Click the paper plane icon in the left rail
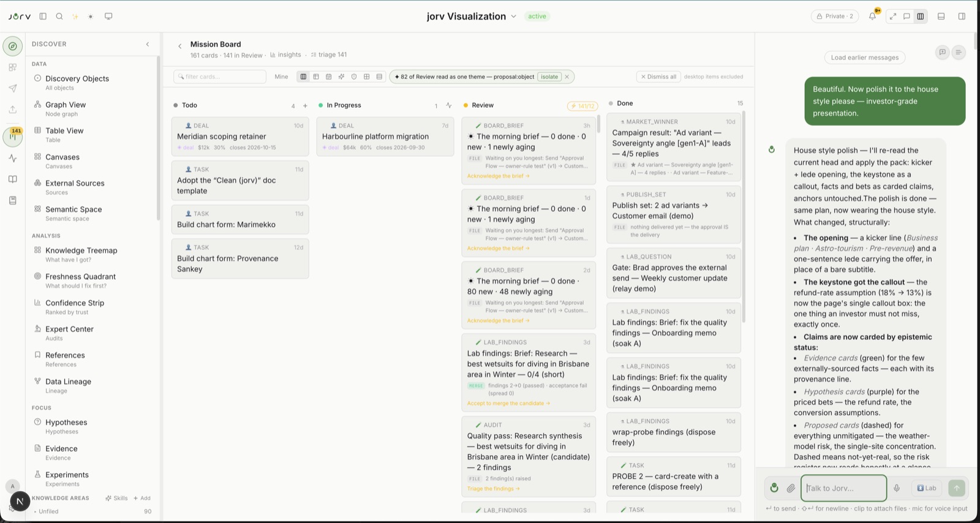 click(x=13, y=88)
